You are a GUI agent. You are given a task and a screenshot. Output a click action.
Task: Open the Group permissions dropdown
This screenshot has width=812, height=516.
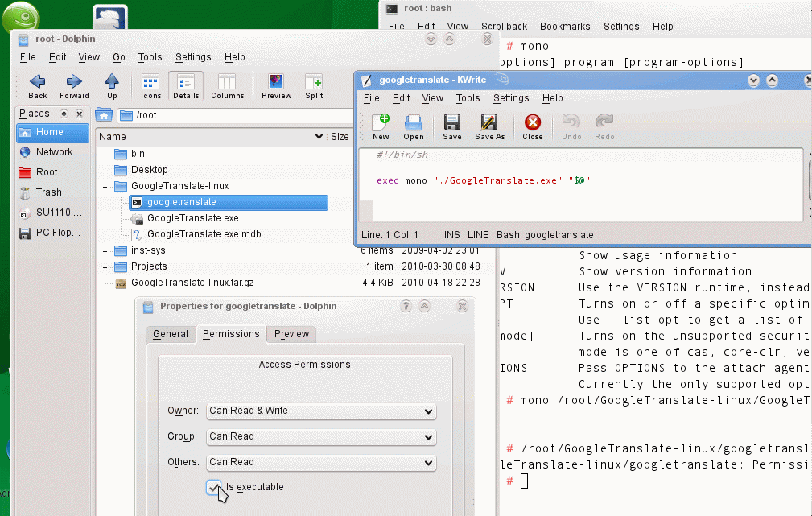[321, 437]
